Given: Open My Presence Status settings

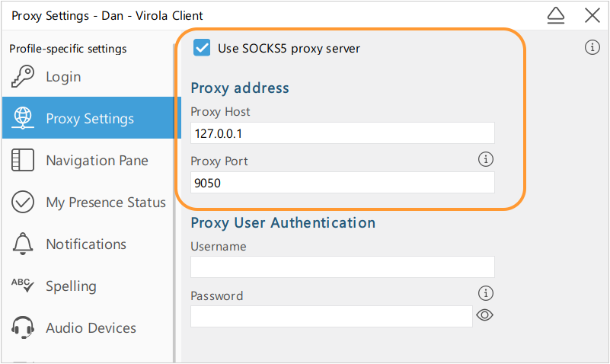Looking at the screenshot, I should click(88, 202).
